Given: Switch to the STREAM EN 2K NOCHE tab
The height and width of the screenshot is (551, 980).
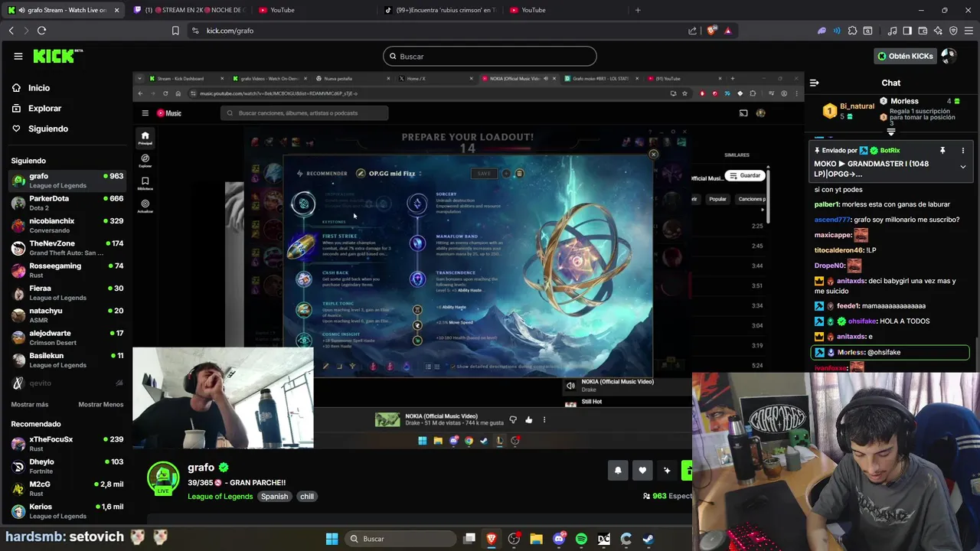Looking at the screenshot, I should coord(188,10).
